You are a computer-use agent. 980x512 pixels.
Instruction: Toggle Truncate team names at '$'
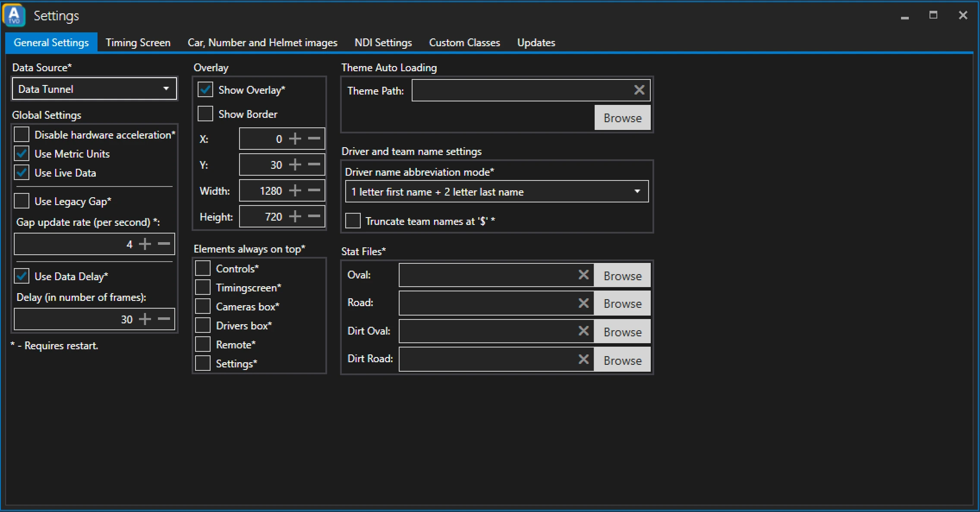click(x=353, y=221)
